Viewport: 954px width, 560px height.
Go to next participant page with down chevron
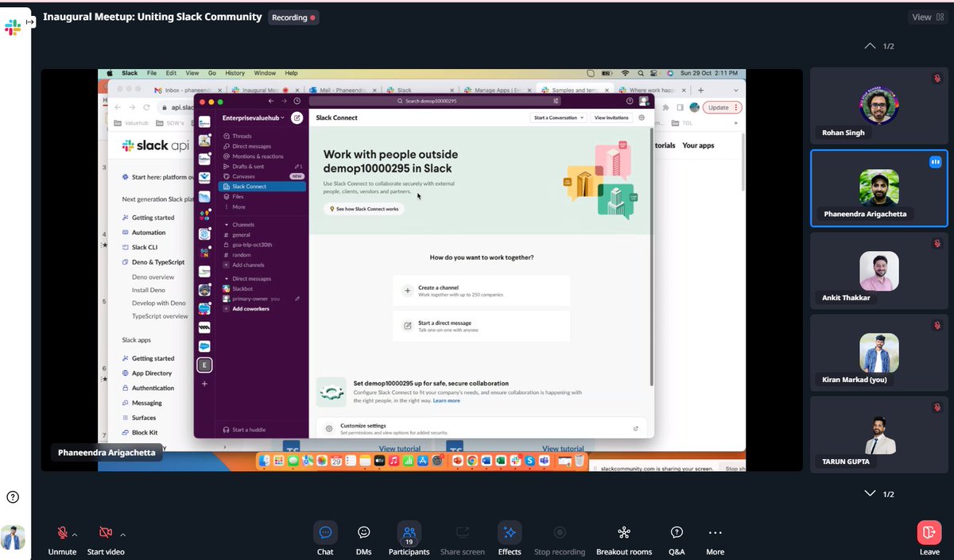point(870,494)
